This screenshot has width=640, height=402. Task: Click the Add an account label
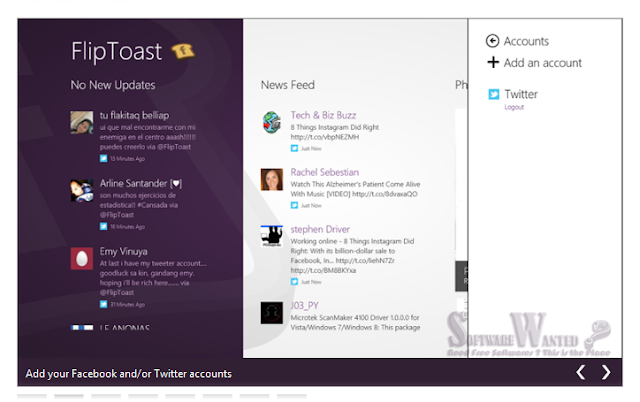coord(542,63)
